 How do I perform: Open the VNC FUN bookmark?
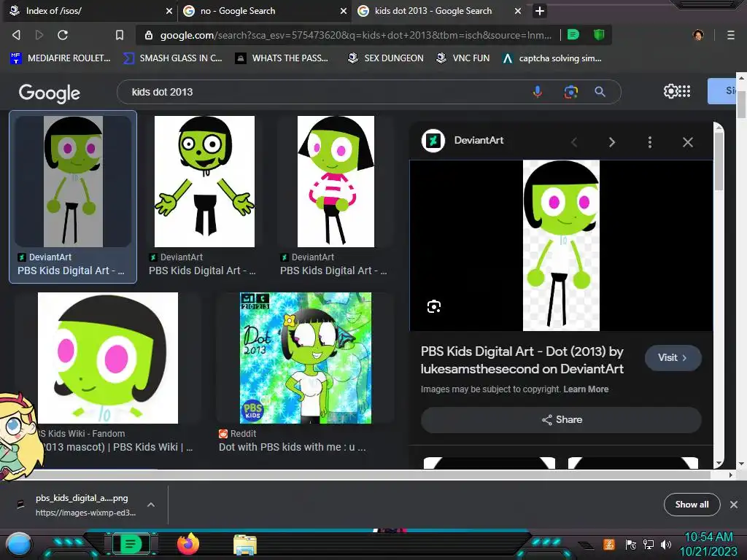tap(463, 58)
